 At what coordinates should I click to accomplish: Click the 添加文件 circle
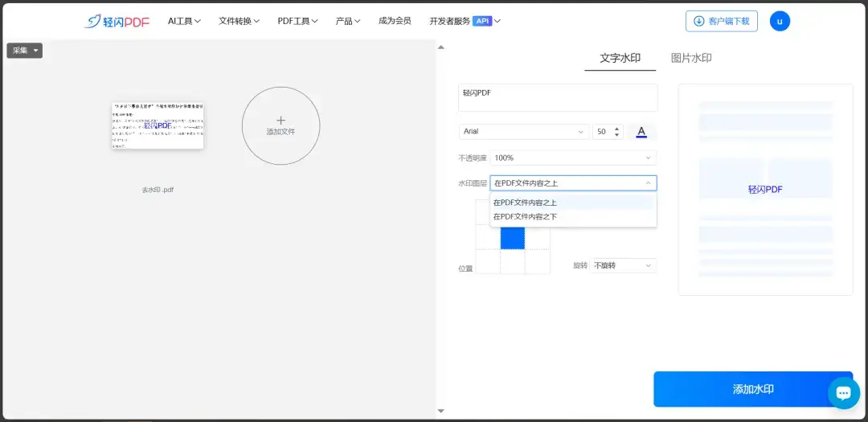pos(280,125)
